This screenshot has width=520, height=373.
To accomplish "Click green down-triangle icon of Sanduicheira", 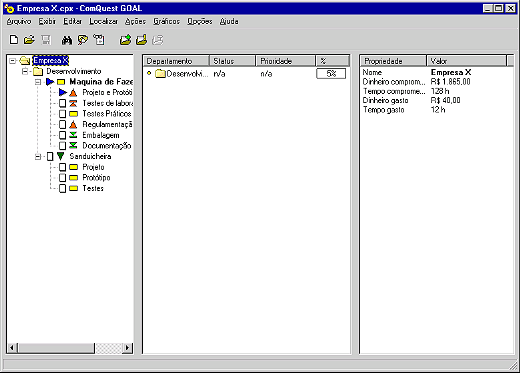I will point(60,156).
